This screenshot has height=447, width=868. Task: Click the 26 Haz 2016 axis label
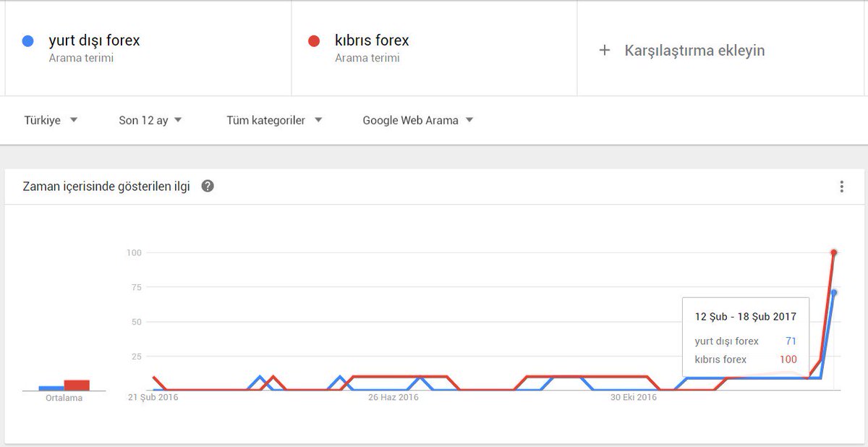(x=393, y=397)
